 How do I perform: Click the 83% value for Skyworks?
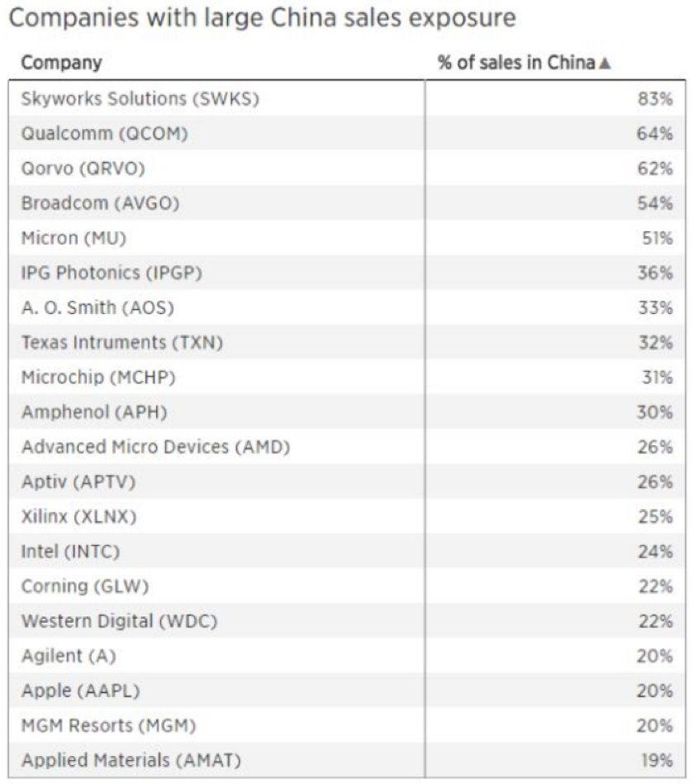click(655, 98)
